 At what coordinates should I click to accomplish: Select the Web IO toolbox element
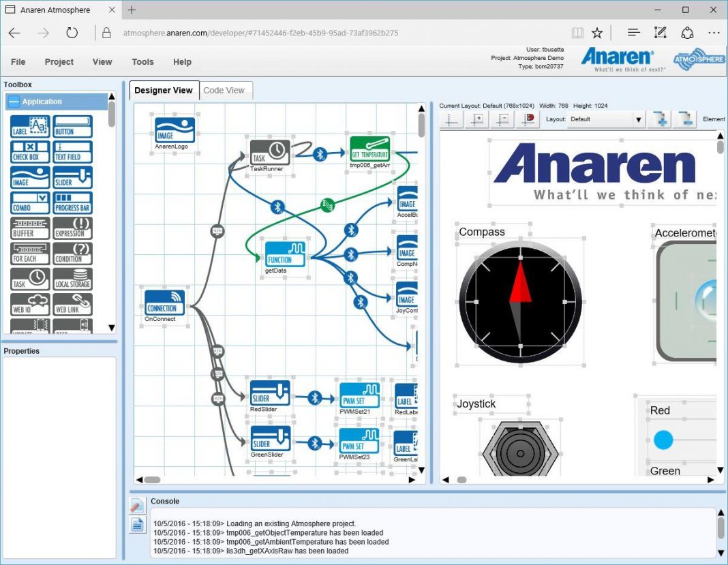pyautogui.click(x=30, y=304)
